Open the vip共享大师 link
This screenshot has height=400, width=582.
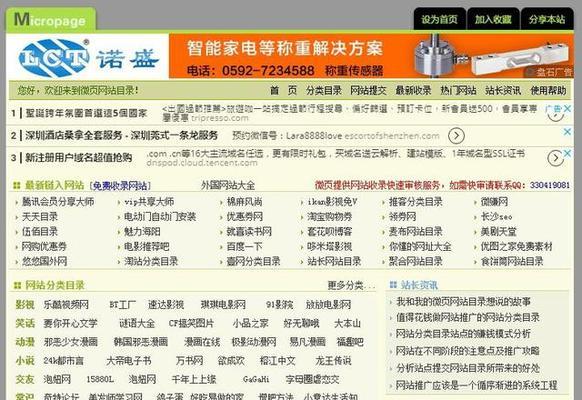149,202
